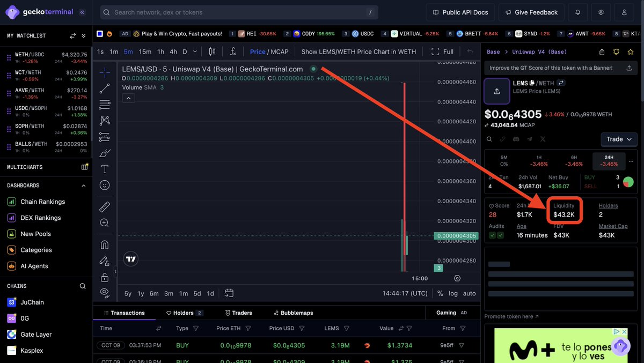This screenshot has width=644, height=363.
Task: Undo last chart action
Action: click(470, 51)
